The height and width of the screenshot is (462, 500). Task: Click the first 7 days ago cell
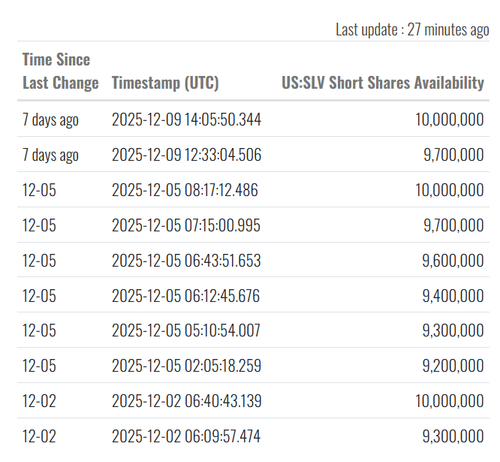[50, 120]
